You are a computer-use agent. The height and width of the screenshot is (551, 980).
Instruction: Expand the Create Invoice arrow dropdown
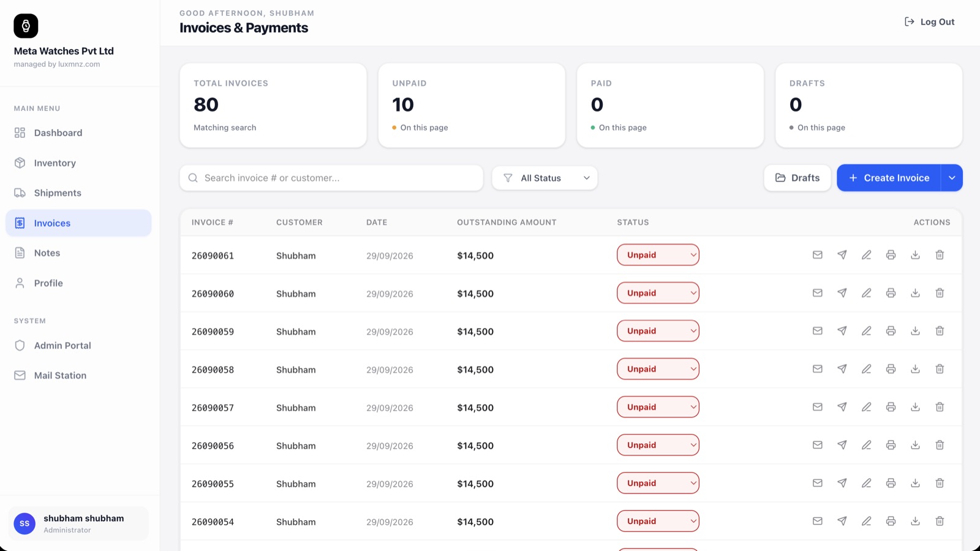coord(952,178)
